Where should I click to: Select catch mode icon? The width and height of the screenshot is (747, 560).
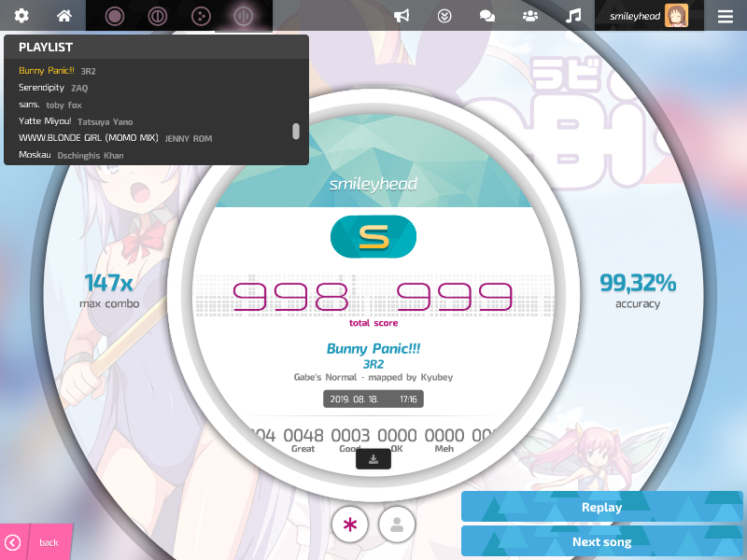pos(201,16)
